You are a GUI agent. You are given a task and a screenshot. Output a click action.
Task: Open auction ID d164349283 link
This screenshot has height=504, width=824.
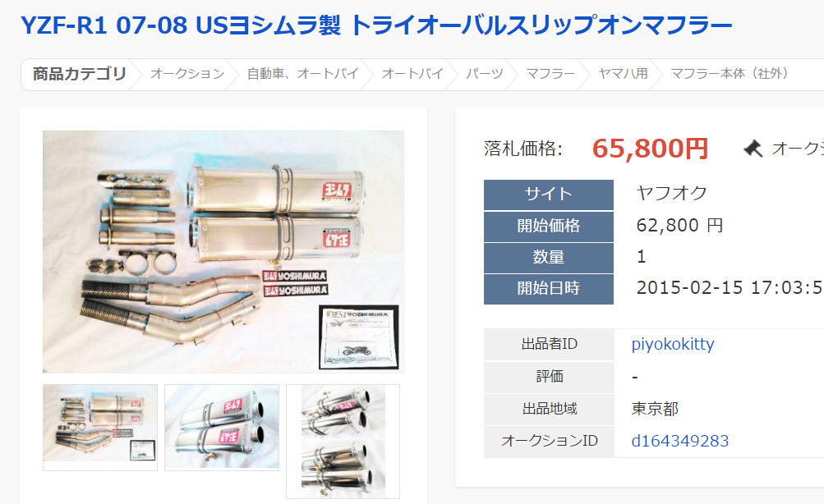point(680,441)
